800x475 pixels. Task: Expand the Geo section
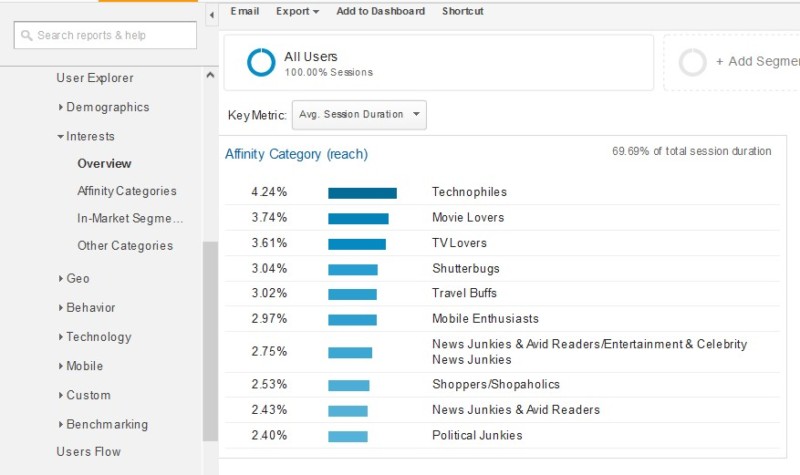click(77, 278)
